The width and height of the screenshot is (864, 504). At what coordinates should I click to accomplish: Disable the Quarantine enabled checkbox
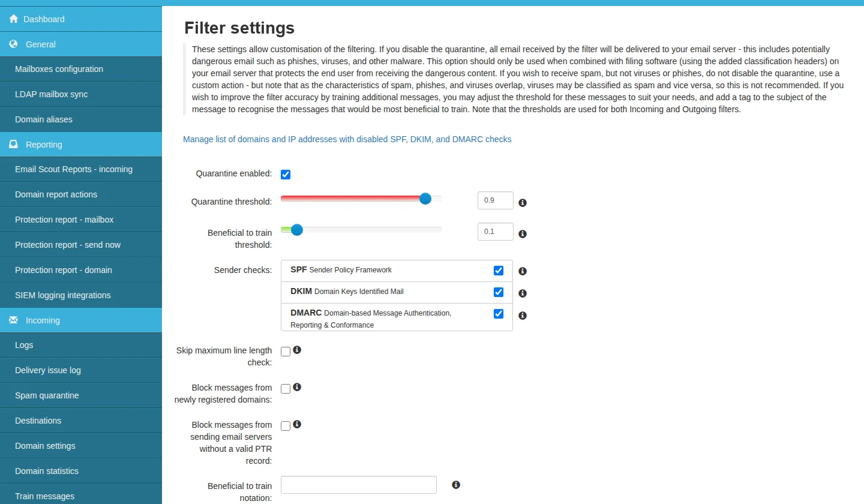(286, 175)
